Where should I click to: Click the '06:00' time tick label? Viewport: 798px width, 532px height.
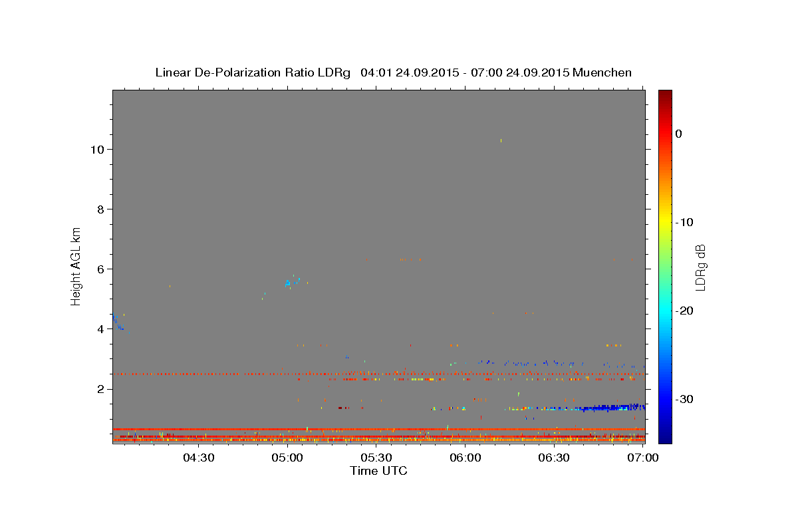coord(465,458)
